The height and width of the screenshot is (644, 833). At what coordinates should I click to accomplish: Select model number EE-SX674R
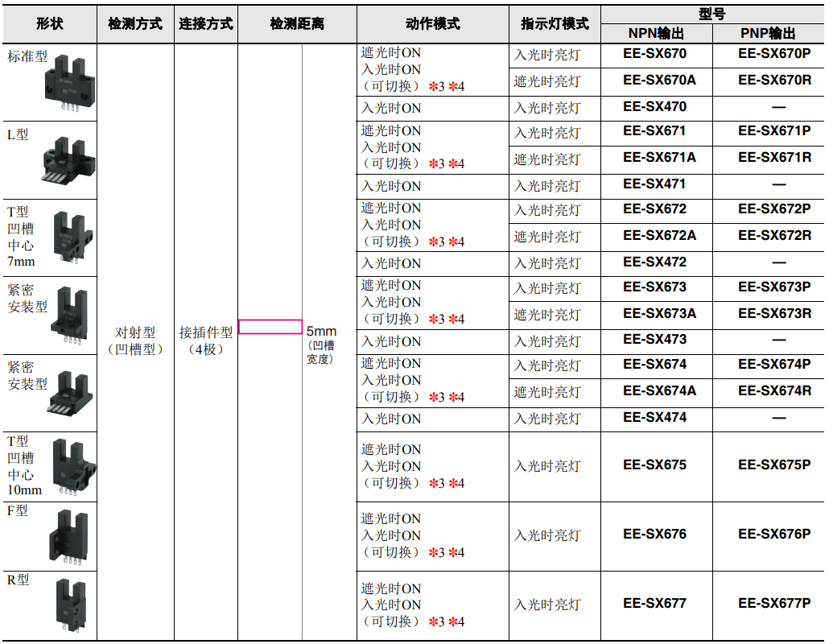(774, 390)
